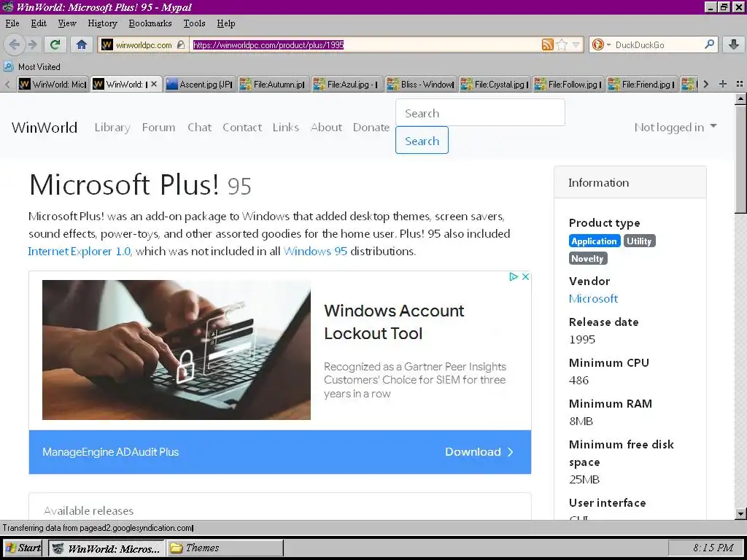The width and height of the screenshot is (747, 560).
Task: Reload the current page
Action: point(55,44)
